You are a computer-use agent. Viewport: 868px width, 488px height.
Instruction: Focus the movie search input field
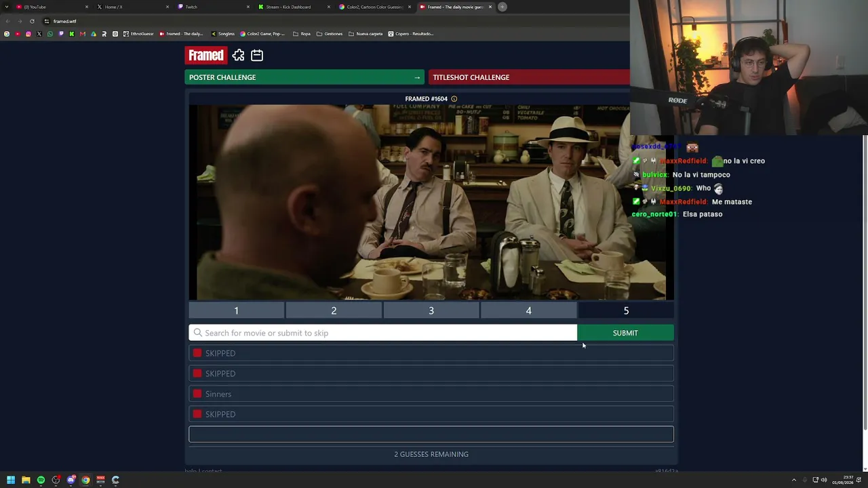(383, 333)
